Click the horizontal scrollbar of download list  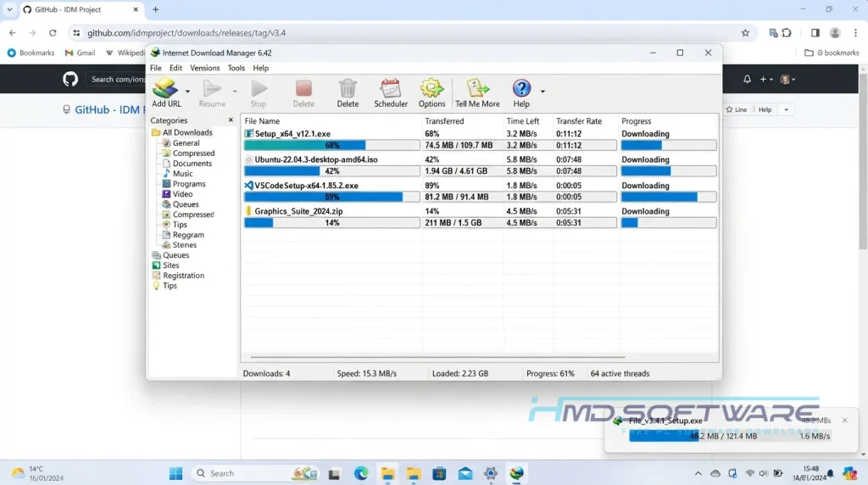click(x=437, y=357)
